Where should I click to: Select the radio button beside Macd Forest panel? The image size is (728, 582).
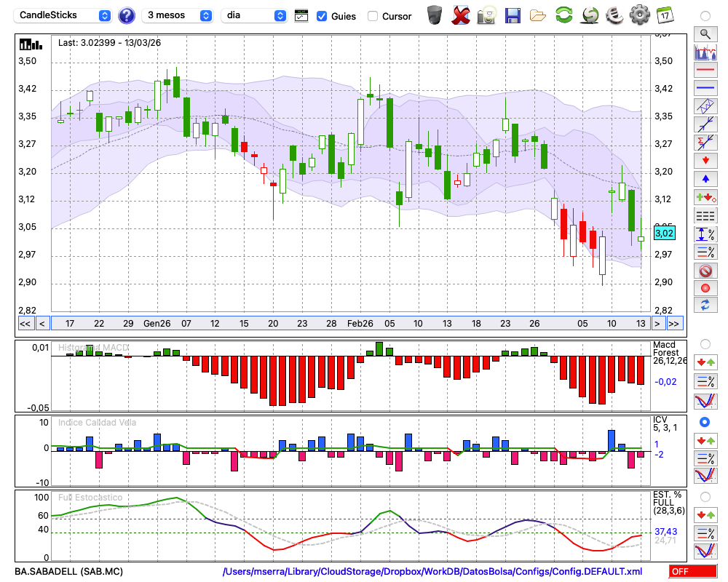(705, 343)
